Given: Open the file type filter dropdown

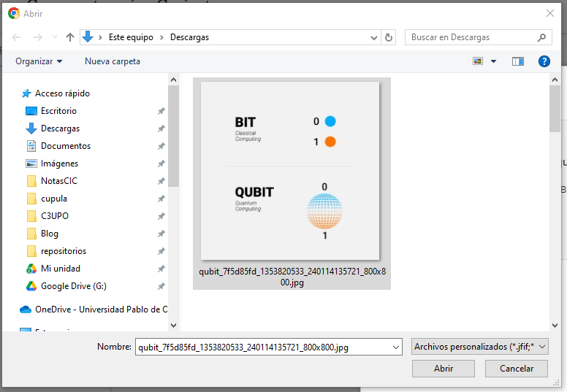Looking at the screenshot, I should (x=479, y=347).
